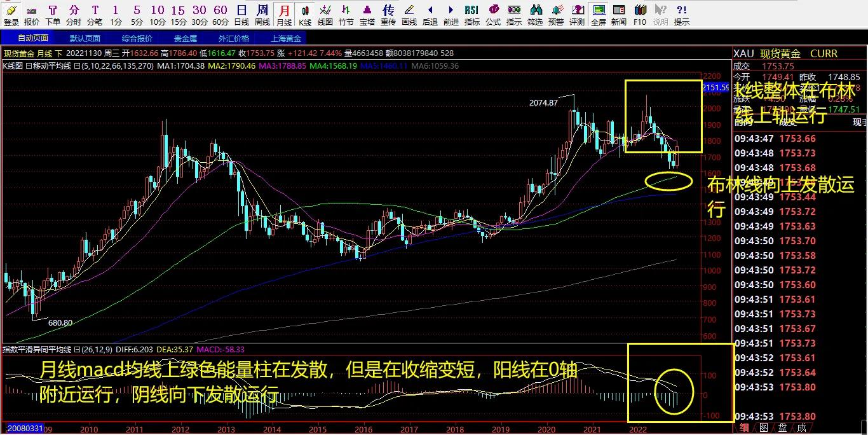Image resolution: width=868 pixels, height=435 pixels.
Task: Switch to the 宝塔 pagoda chart
Action: (x=367, y=13)
